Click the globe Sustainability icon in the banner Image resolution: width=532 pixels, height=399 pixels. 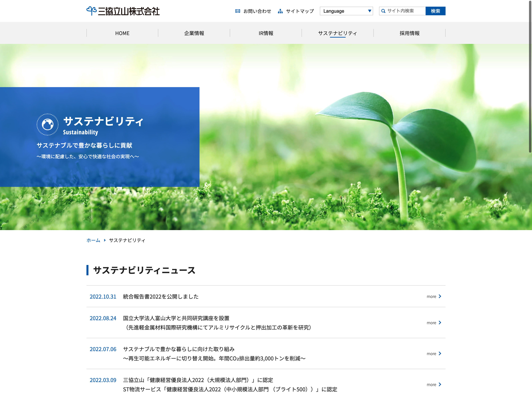(48, 125)
